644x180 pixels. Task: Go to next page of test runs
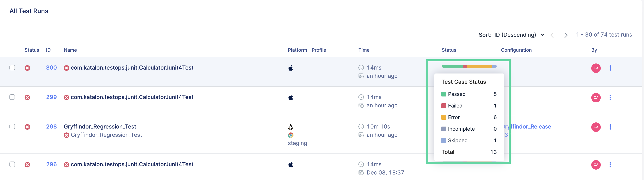pos(566,35)
